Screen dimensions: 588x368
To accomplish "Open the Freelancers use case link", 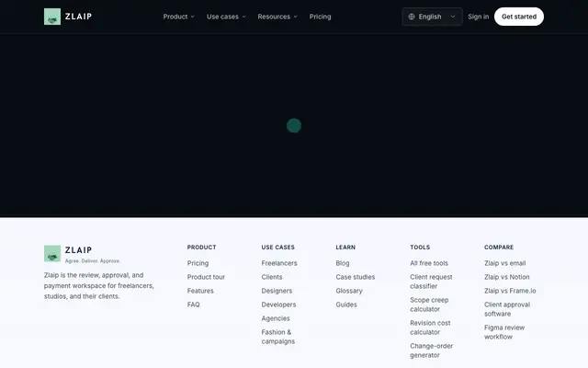I will [279, 263].
